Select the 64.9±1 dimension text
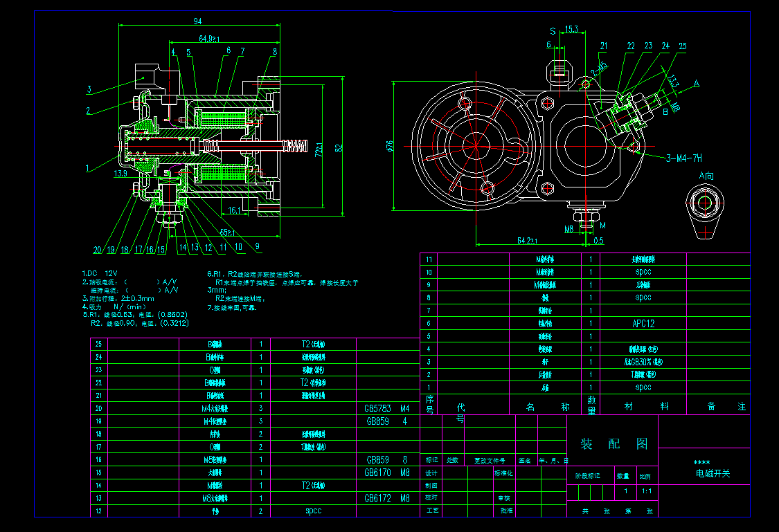This screenshot has height=532, width=779. 209,39
